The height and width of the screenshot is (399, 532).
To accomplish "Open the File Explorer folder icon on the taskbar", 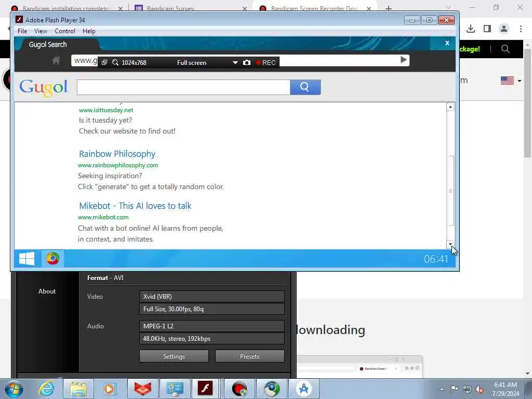I will click(79, 389).
